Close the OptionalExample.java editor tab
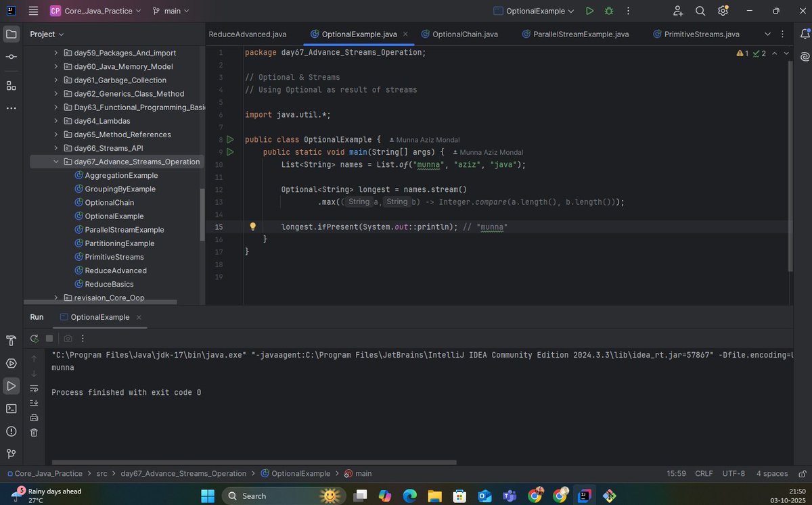The width and height of the screenshot is (812, 505). [405, 34]
